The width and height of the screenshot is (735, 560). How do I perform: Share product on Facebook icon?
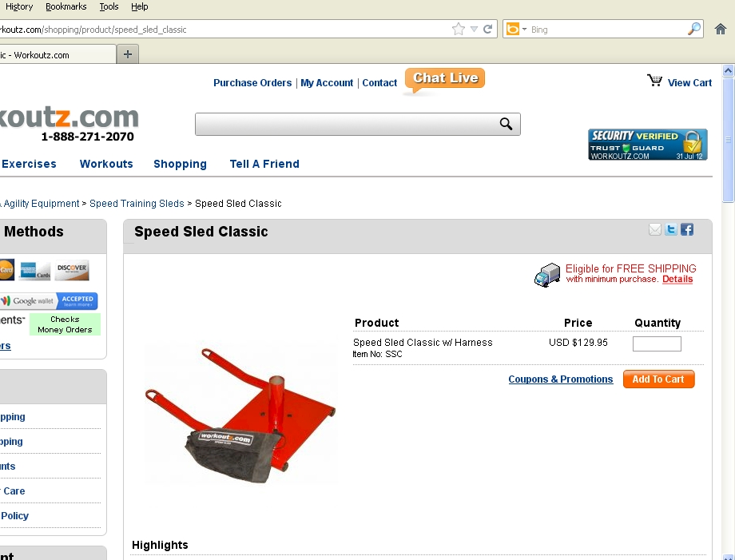[x=687, y=229]
